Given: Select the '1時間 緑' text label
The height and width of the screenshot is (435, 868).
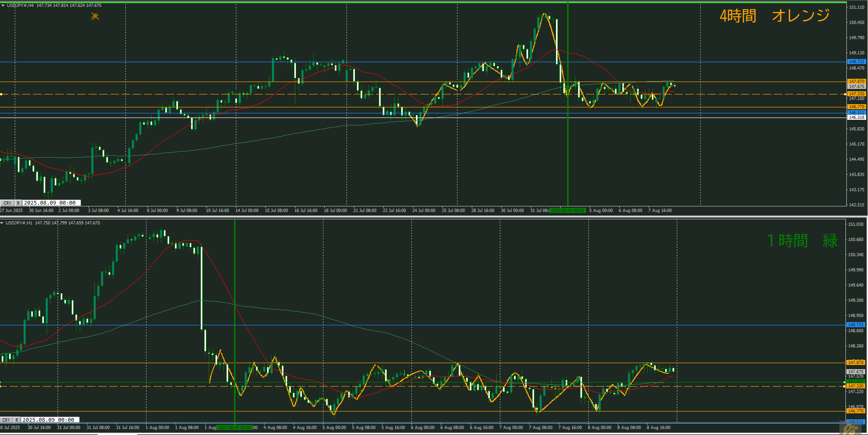Looking at the screenshot, I should (x=802, y=241).
